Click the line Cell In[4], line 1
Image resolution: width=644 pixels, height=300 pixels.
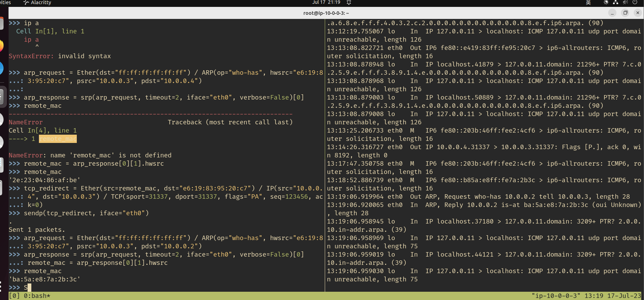(x=43, y=131)
